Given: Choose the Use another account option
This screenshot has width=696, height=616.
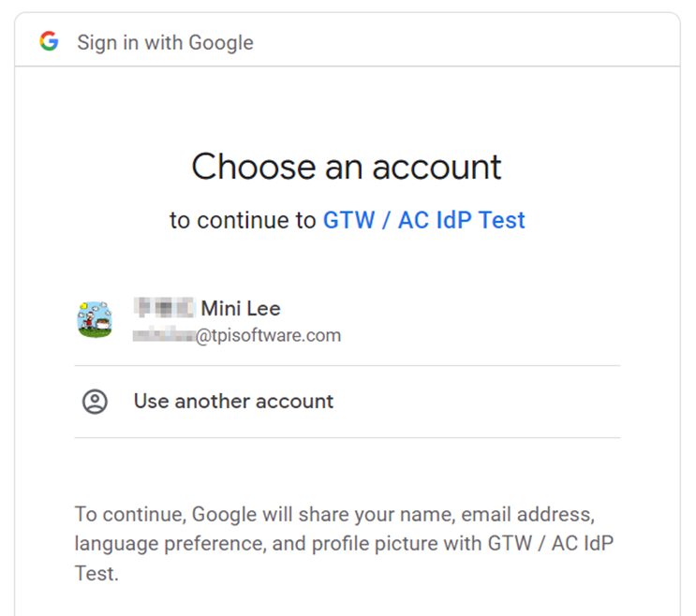Looking at the screenshot, I should pyautogui.click(x=233, y=402).
